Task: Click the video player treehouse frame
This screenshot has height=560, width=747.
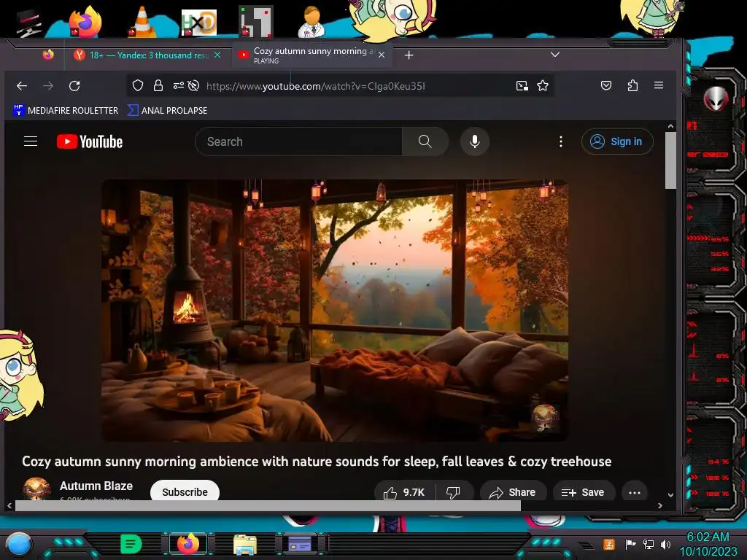Action: (x=334, y=311)
